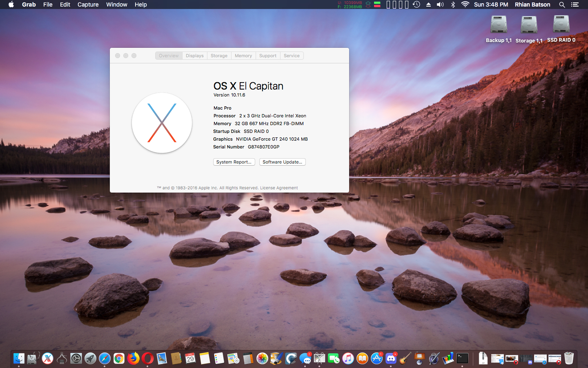This screenshot has height=368, width=588.
Task: Open iTunes music icon in Dock
Action: (348, 359)
